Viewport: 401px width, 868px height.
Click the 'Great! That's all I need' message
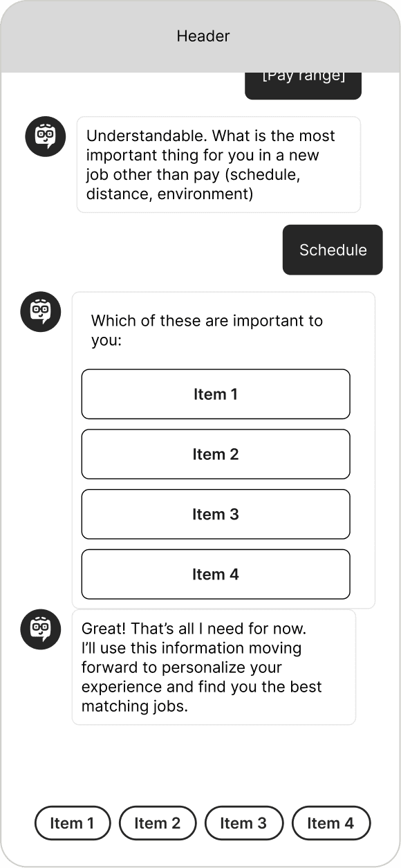click(214, 667)
